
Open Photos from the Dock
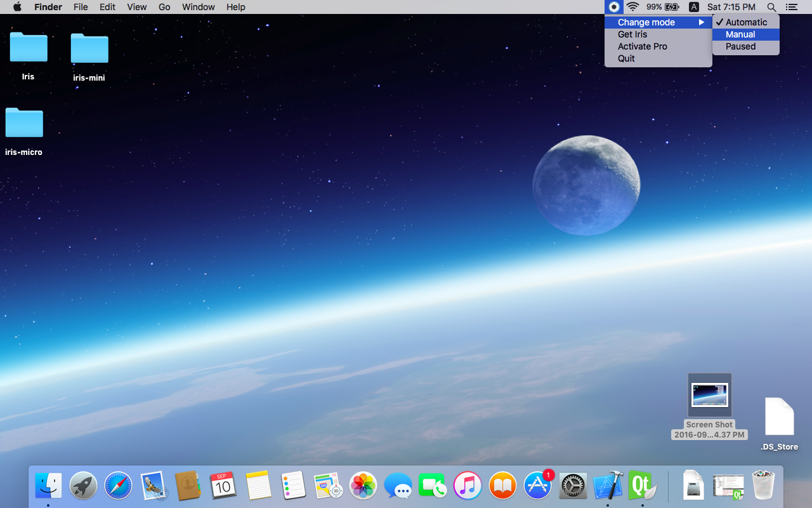point(363,486)
